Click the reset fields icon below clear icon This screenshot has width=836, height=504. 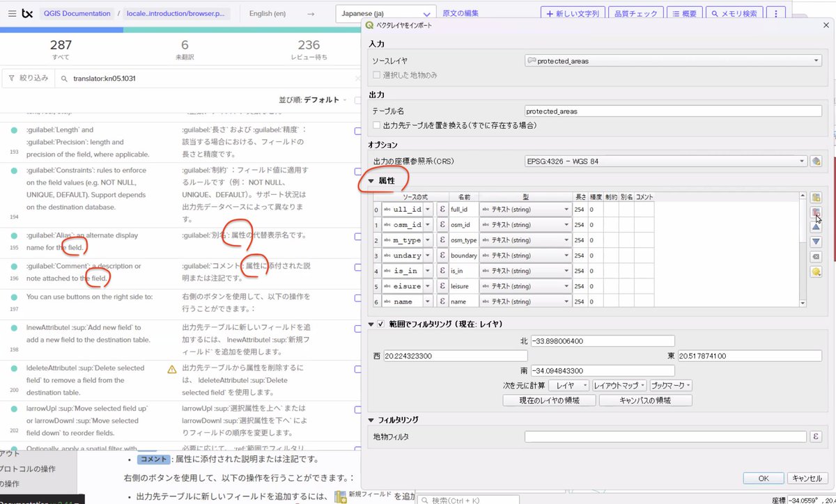pos(816,271)
